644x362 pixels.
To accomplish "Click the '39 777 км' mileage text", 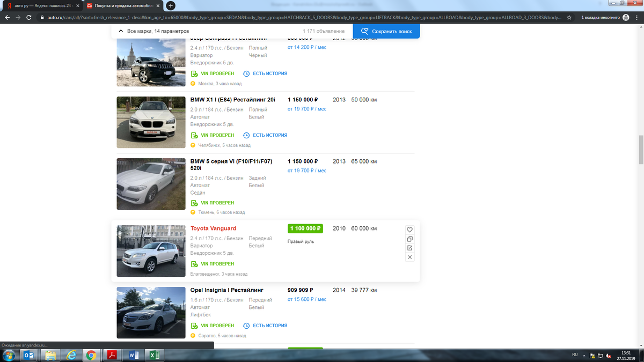I will pos(364,290).
